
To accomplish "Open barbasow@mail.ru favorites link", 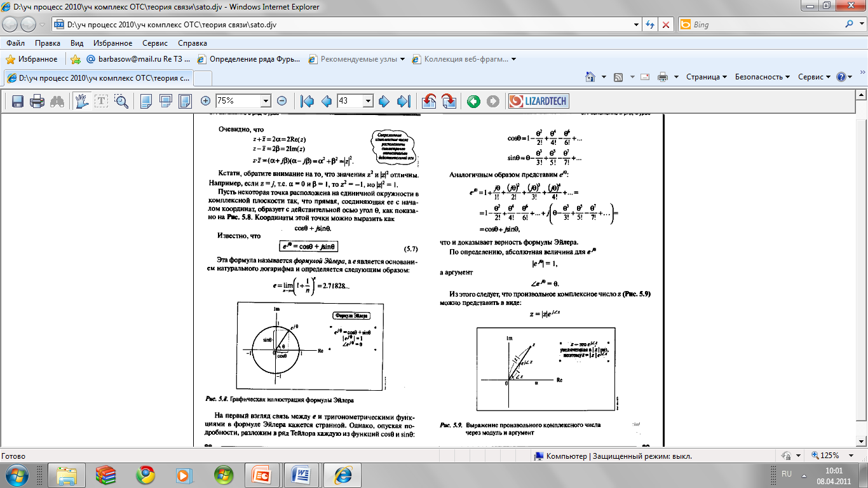I will coord(138,59).
